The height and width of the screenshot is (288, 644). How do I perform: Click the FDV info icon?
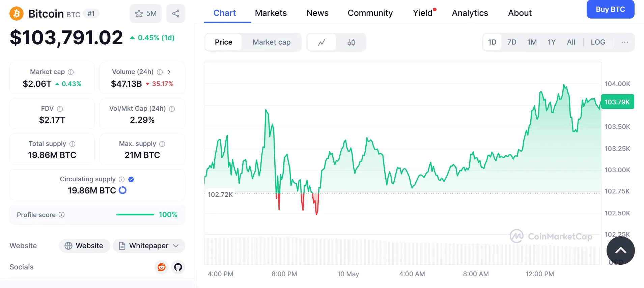[60, 109]
